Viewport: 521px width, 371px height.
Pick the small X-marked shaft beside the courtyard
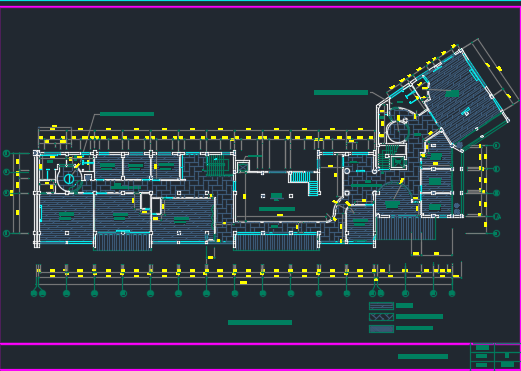click(x=243, y=167)
